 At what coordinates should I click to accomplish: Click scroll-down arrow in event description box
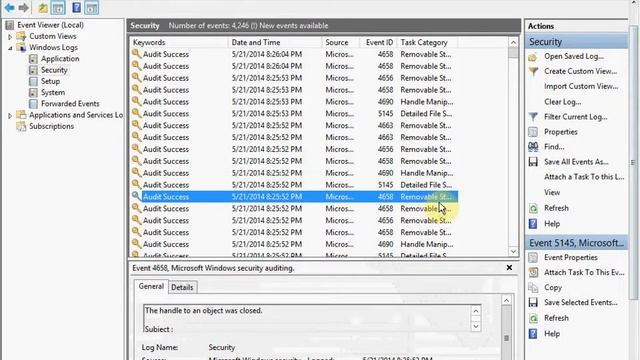476,326
